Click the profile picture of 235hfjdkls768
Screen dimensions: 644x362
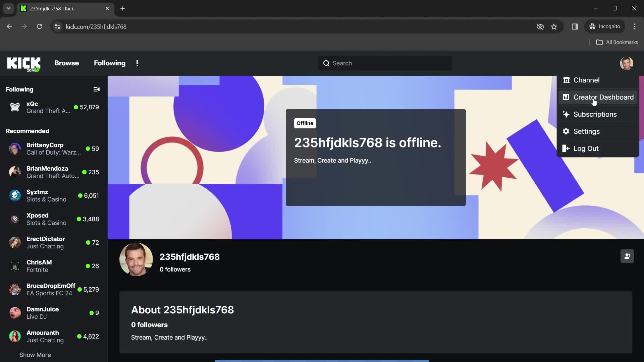click(136, 259)
